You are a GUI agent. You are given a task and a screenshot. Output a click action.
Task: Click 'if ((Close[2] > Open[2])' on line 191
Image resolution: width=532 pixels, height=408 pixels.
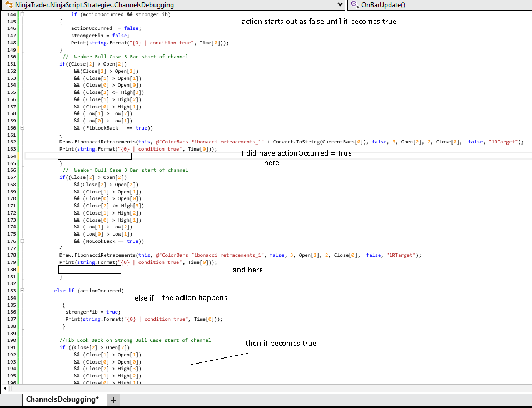pyautogui.click(x=95, y=347)
